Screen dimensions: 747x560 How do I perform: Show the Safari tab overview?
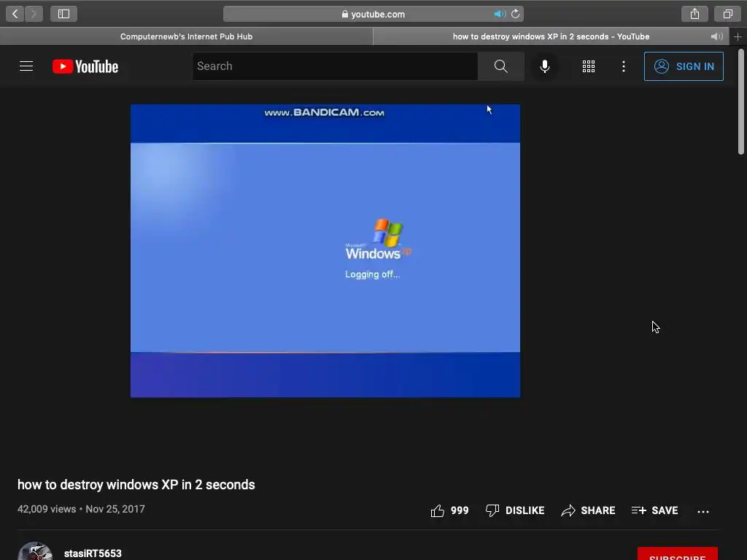[727, 14]
